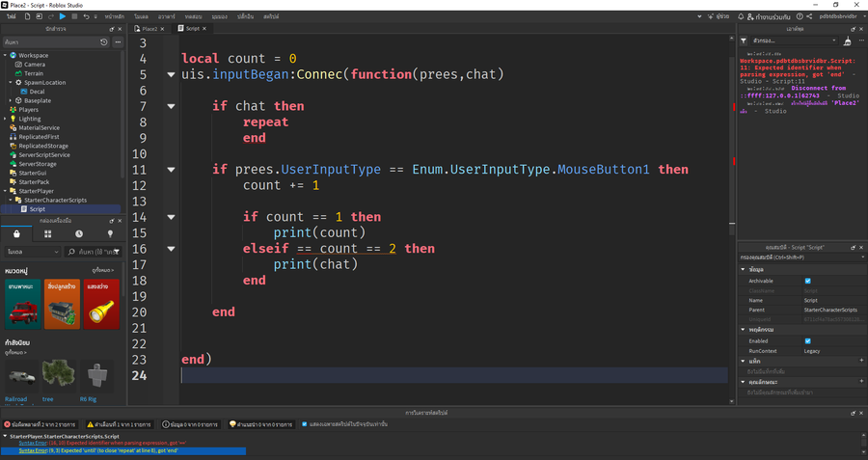Click the first red Syntax Error link
This screenshot has height=460, width=868.
click(33, 443)
